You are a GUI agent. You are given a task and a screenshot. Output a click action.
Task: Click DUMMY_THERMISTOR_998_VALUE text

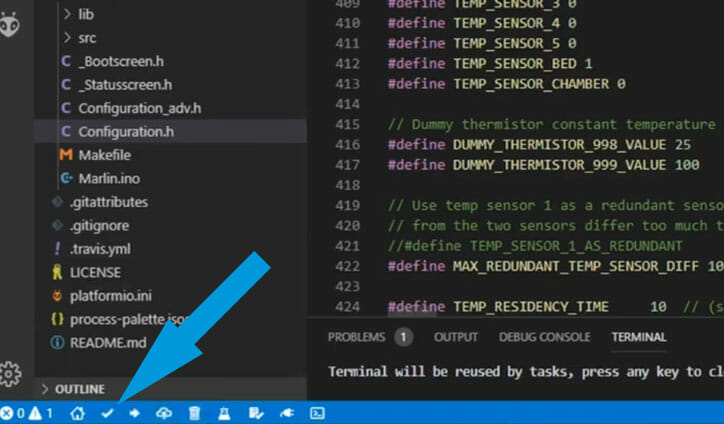[x=560, y=145]
